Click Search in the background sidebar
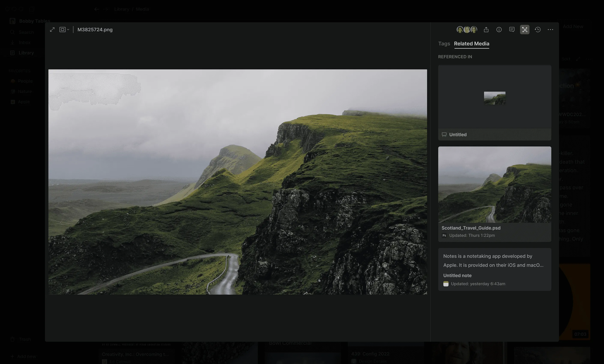 point(22,32)
